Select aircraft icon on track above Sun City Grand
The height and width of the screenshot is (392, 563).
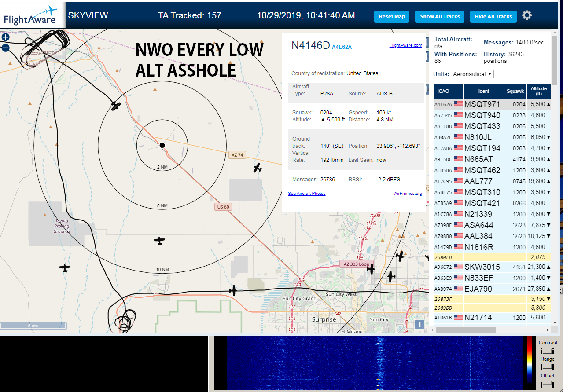click(233, 290)
